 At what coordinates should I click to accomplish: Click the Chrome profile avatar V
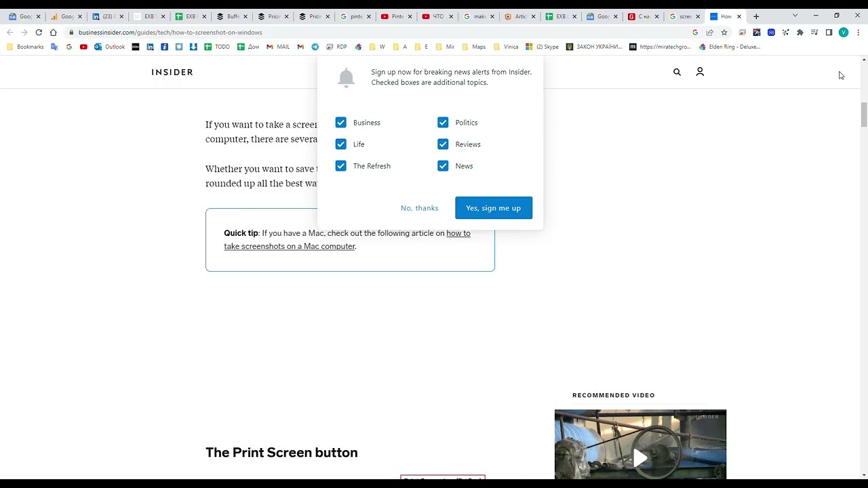coord(844,32)
